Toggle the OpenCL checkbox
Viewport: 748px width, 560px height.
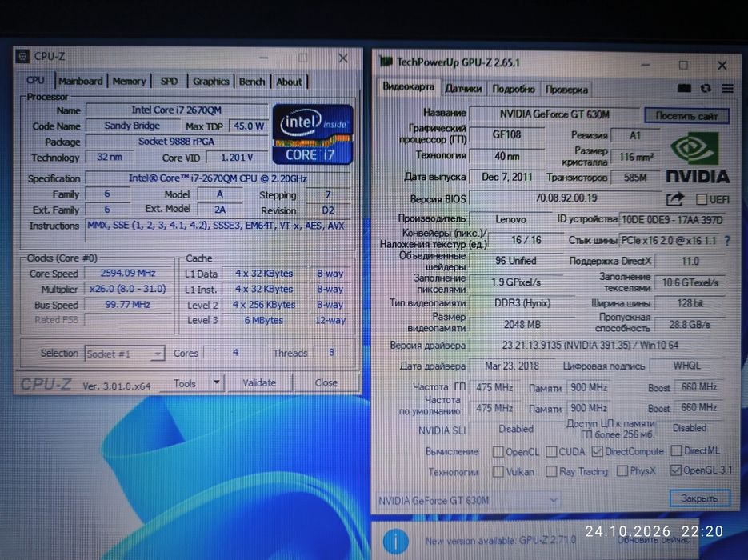click(498, 451)
